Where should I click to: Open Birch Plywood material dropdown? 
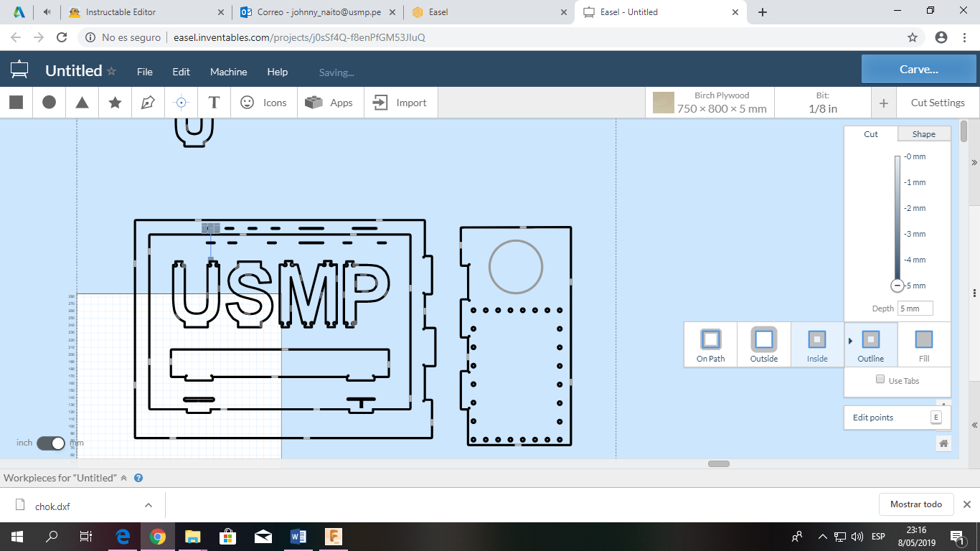point(710,103)
